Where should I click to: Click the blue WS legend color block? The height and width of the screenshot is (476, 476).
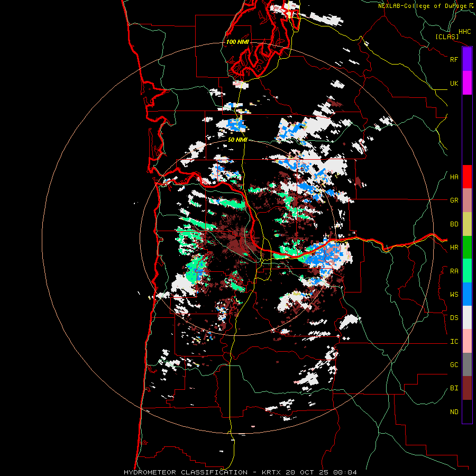pos(467,294)
